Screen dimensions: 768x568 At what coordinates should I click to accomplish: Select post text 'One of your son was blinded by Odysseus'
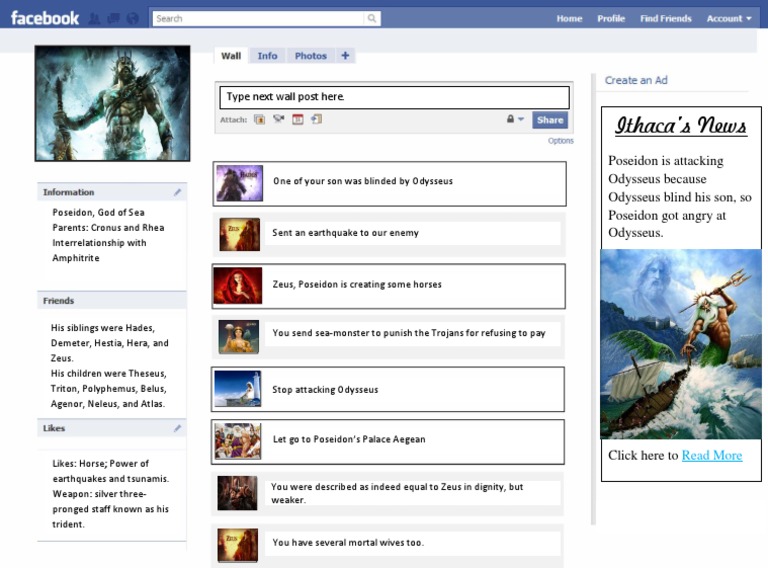(x=363, y=181)
